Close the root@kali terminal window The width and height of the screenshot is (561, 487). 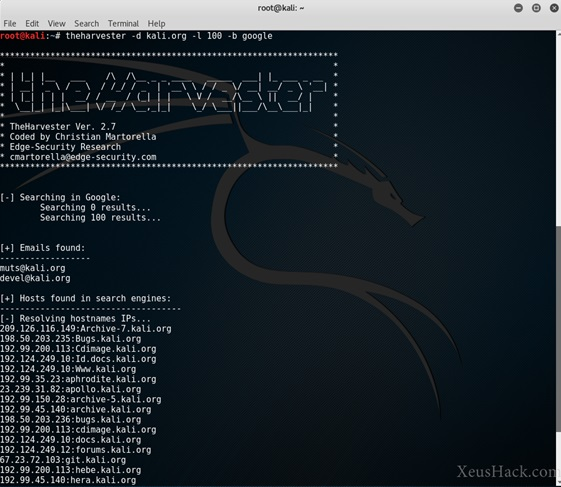[554, 8]
